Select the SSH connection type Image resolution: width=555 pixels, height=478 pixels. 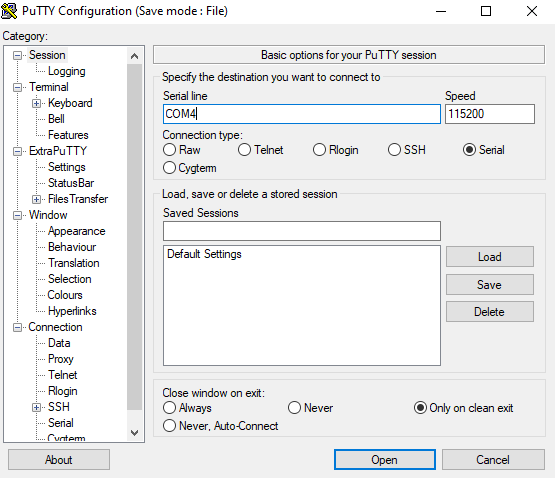point(407,150)
